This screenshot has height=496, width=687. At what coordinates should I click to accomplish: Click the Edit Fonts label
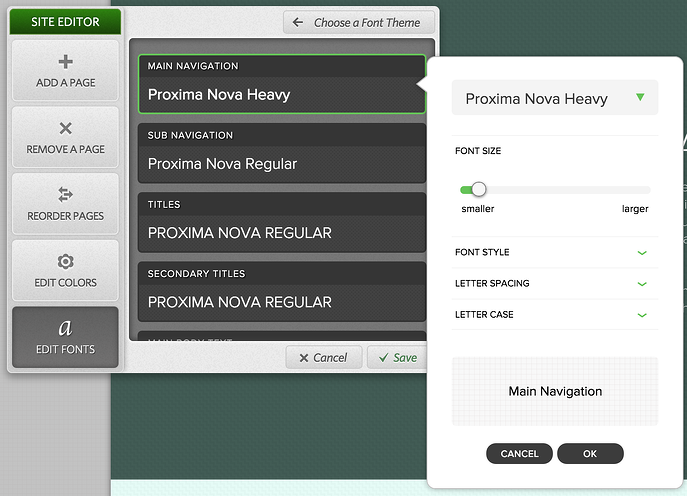point(65,349)
